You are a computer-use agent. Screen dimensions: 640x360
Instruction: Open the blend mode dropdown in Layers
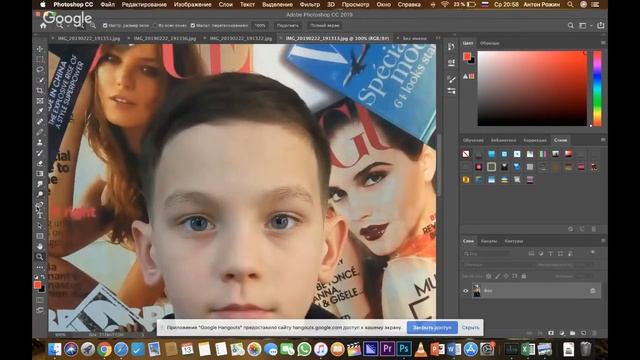pyautogui.click(x=498, y=264)
